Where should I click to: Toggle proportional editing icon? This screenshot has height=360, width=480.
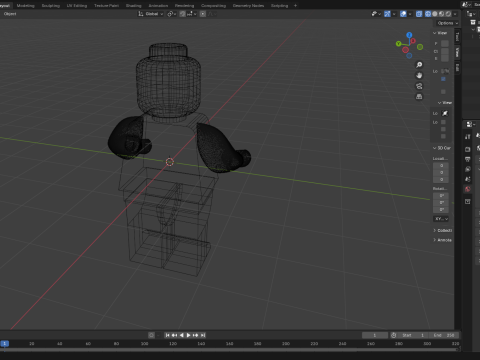203,14
